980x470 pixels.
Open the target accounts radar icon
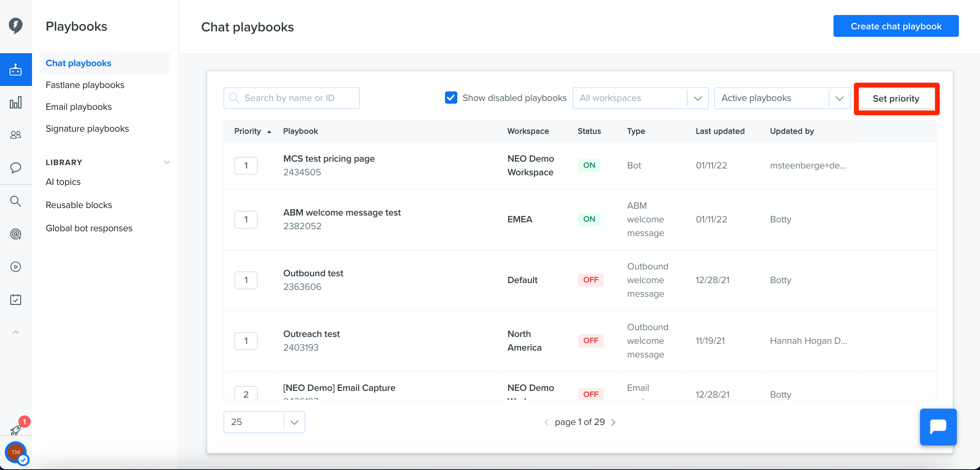(16, 234)
